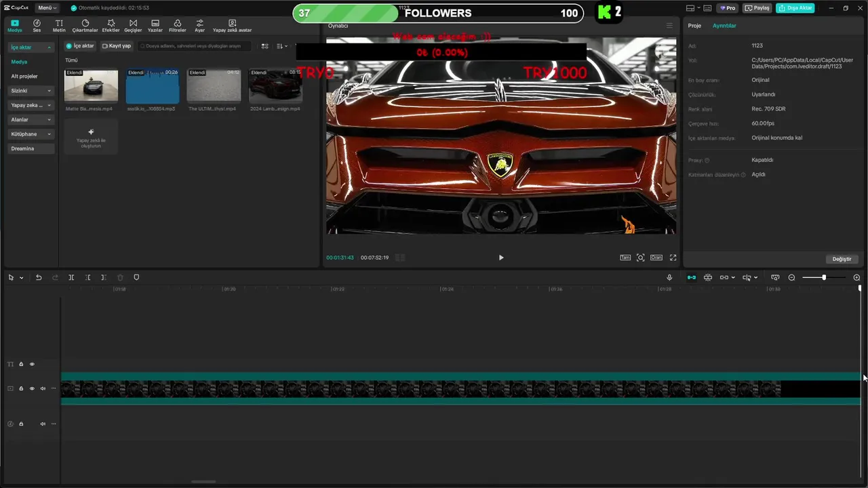Open the Medya tab in the top toolbar

click(x=15, y=26)
